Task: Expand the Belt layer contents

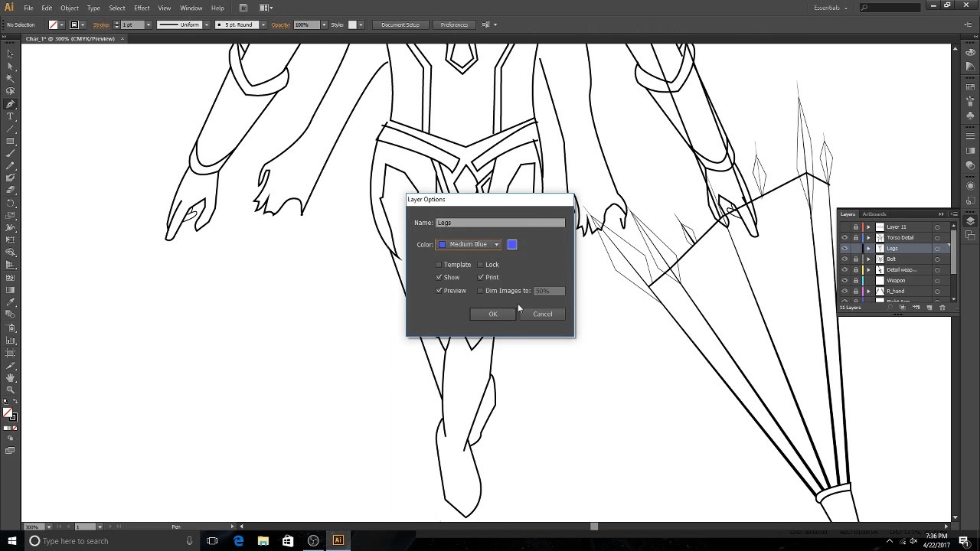Action: pyautogui.click(x=868, y=259)
